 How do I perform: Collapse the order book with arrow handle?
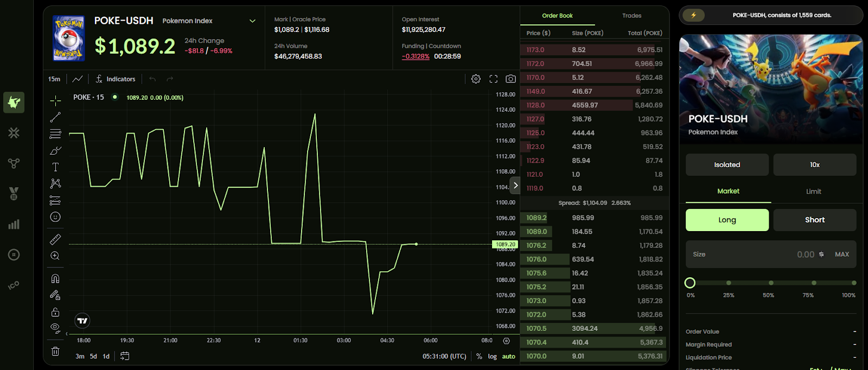515,185
